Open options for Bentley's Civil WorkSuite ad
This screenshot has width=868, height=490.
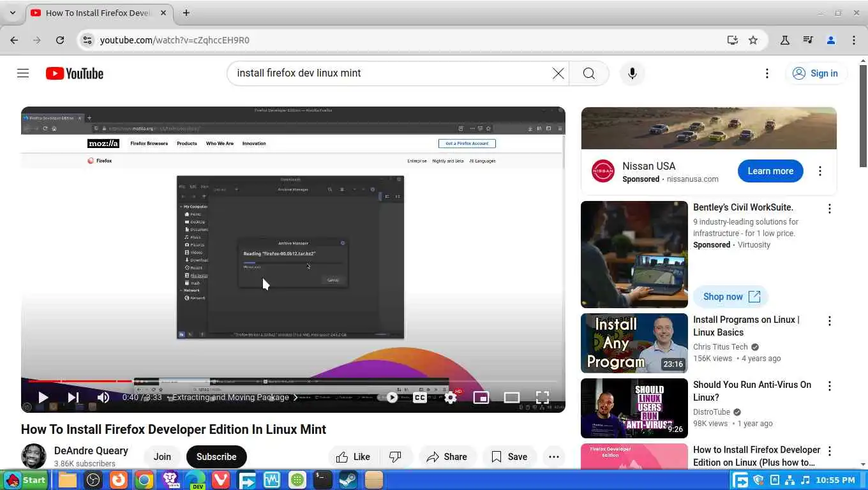[830, 209]
